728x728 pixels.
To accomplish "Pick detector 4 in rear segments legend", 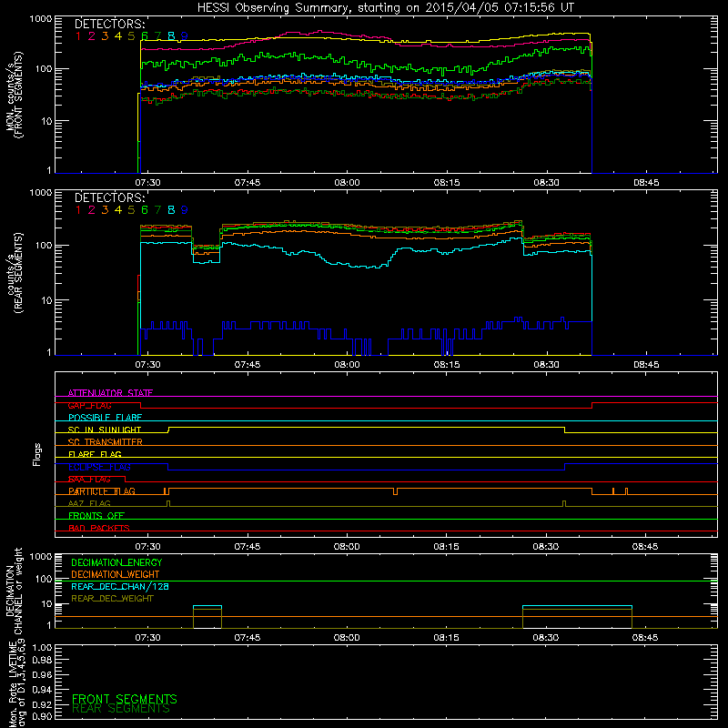I will [118, 210].
